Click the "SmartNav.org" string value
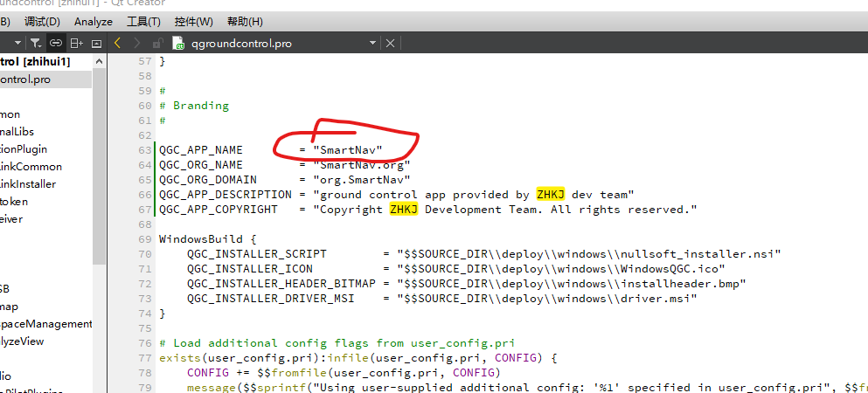This screenshot has width=868, height=393. coord(362,165)
